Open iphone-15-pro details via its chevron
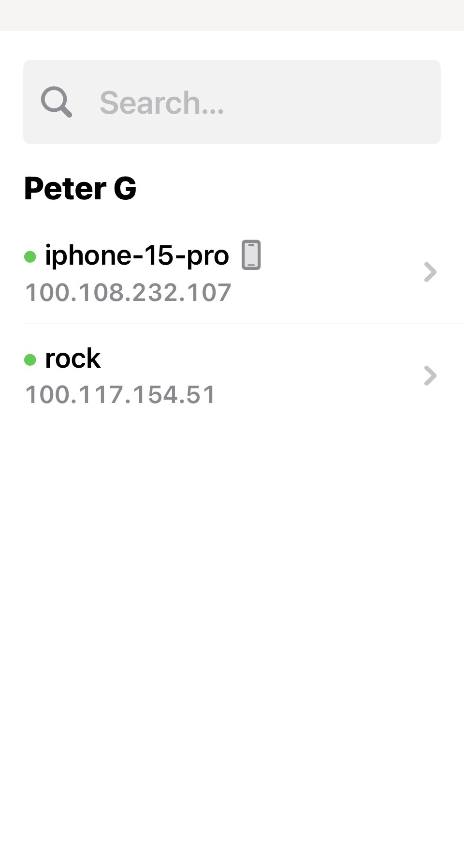The height and width of the screenshot is (868, 464). (x=430, y=272)
